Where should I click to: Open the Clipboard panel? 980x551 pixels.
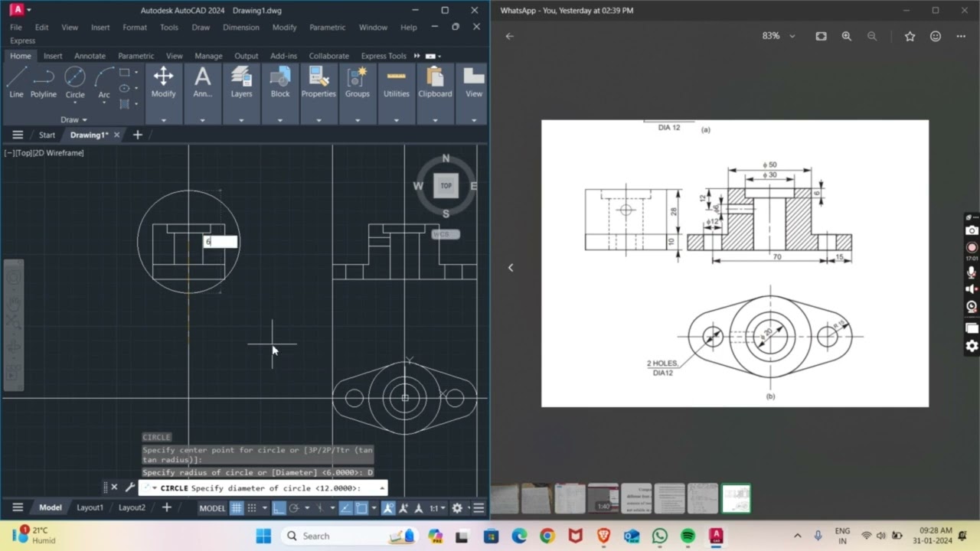[435, 93]
